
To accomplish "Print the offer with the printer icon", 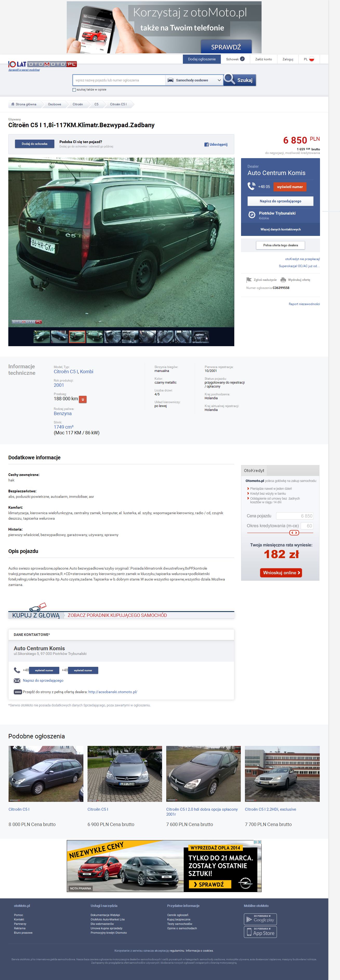I will tap(283, 280).
